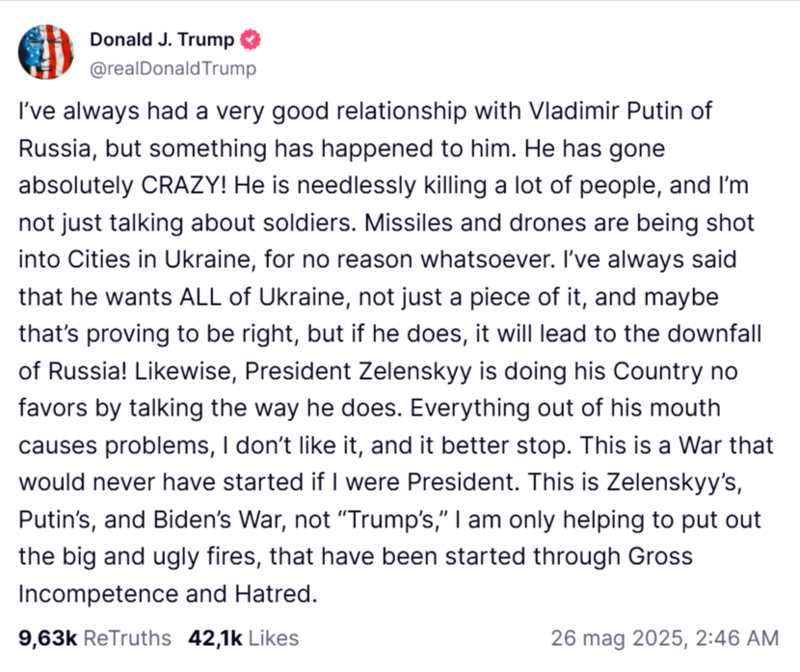Visit the @realDonaldTrump handle link
Image resolution: width=800 pixels, height=672 pixels.
coord(173,67)
